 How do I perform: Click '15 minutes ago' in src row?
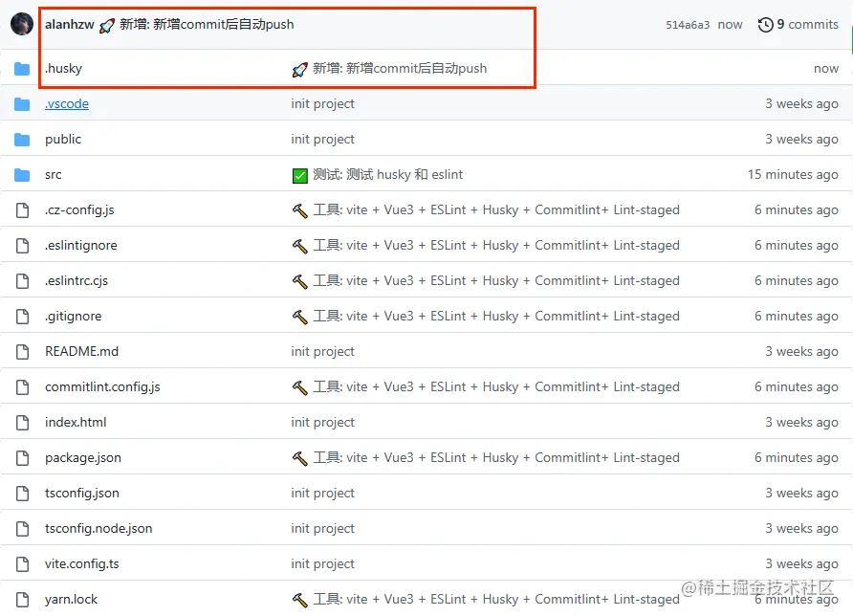[793, 175]
